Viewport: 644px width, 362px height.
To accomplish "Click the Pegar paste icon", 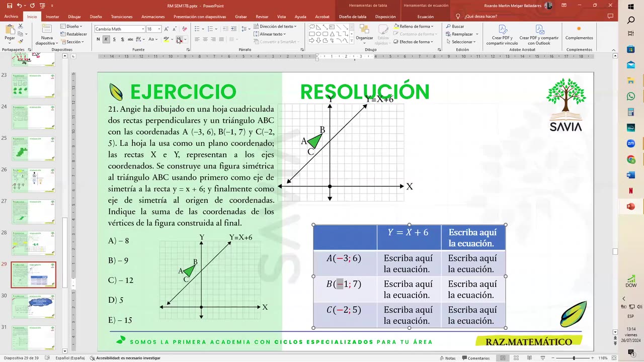I will (x=10, y=33).
